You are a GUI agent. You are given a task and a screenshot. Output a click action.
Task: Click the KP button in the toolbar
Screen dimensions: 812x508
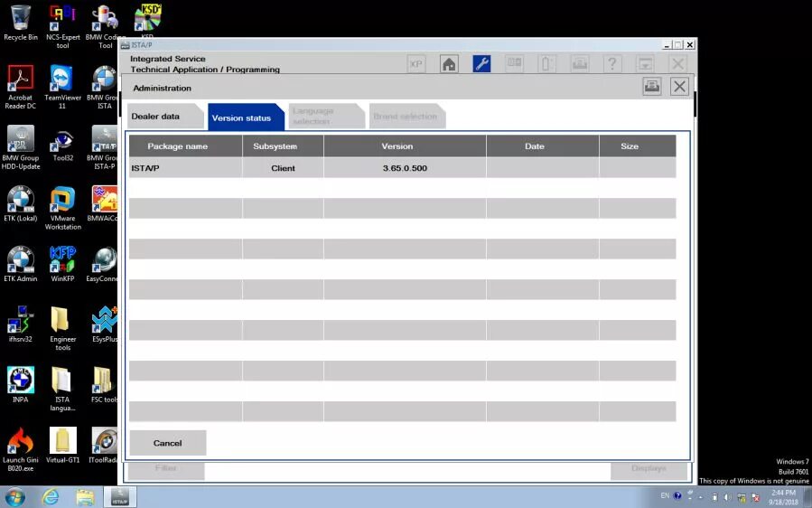(416, 64)
